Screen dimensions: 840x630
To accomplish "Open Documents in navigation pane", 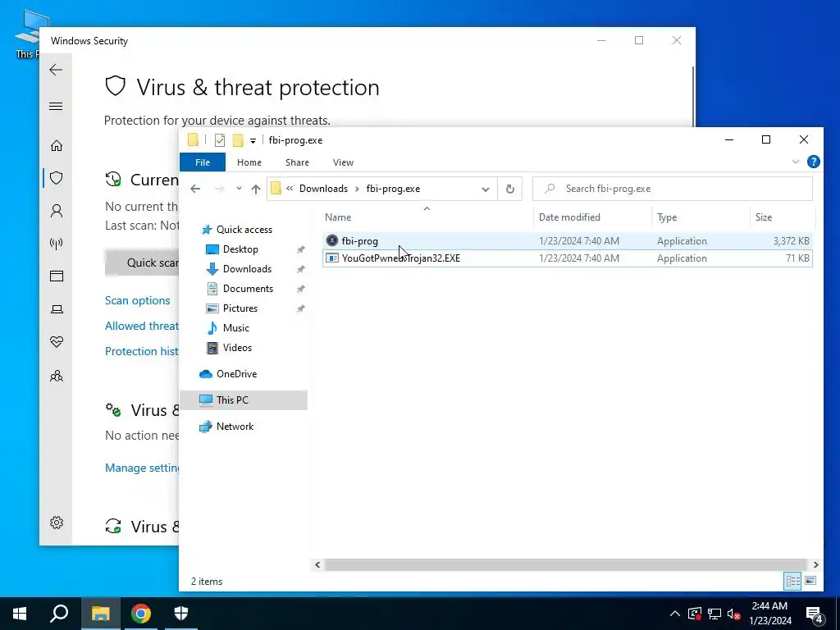I will pos(248,289).
